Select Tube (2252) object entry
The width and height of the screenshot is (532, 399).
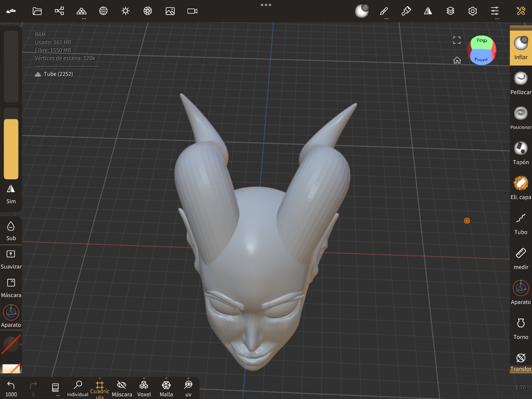54,74
